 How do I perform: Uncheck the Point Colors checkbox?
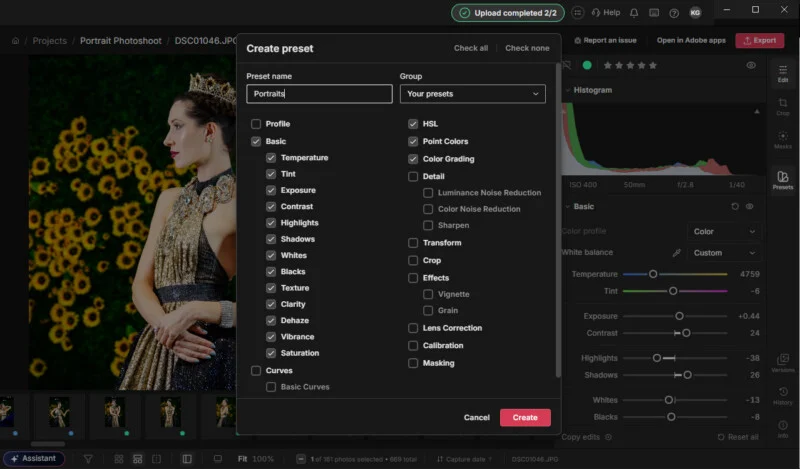413,141
